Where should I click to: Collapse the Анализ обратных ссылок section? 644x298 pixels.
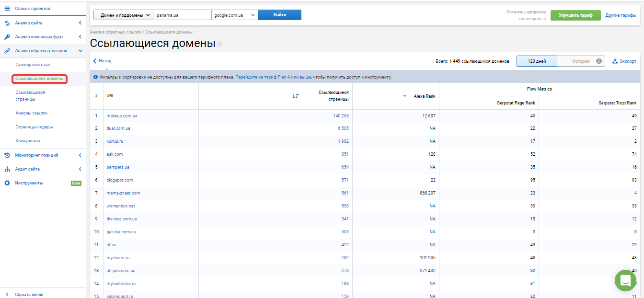pyautogui.click(x=80, y=51)
